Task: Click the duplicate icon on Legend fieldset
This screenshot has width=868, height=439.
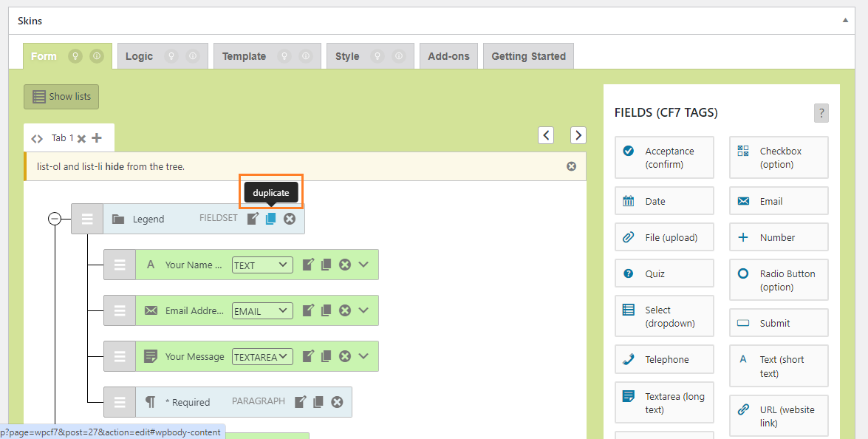Action: [x=270, y=219]
